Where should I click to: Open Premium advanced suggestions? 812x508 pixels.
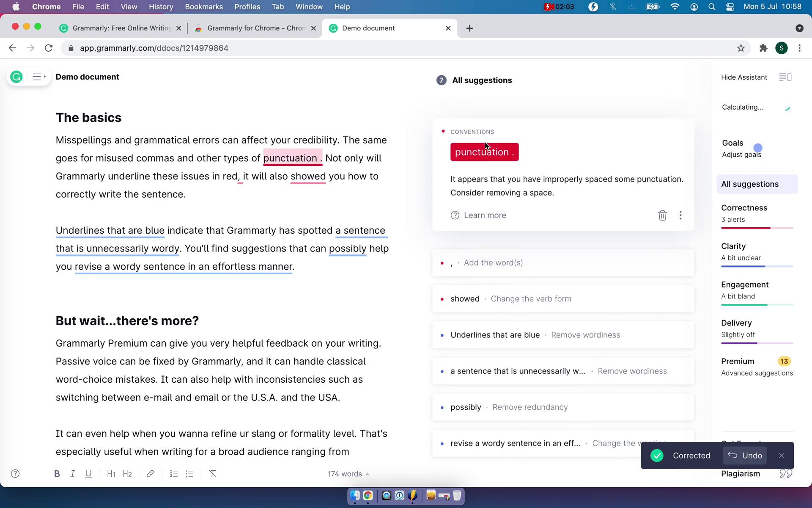click(x=757, y=367)
